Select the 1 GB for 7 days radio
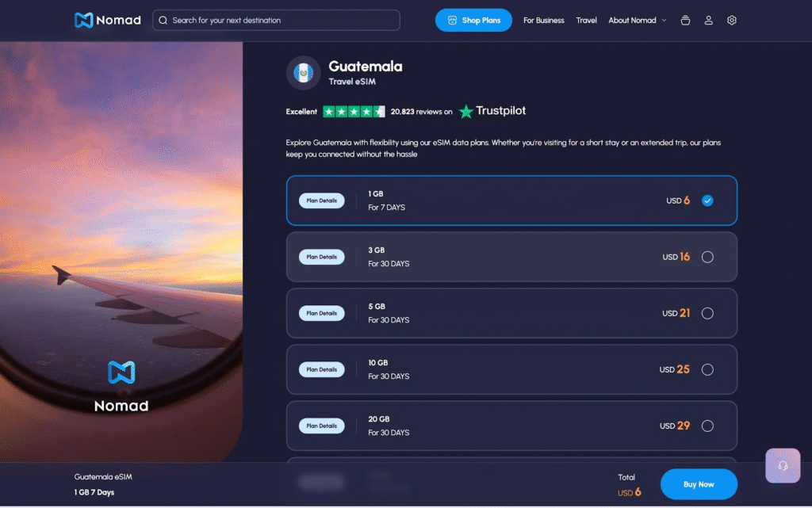The height and width of the screenshot is (508, 812). coord(707,201)
